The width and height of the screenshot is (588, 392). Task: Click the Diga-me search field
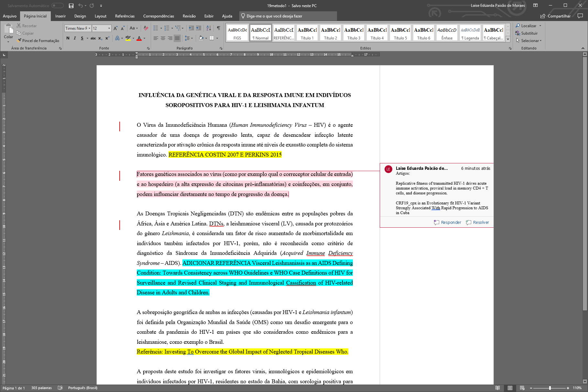(x=288, y=16)
